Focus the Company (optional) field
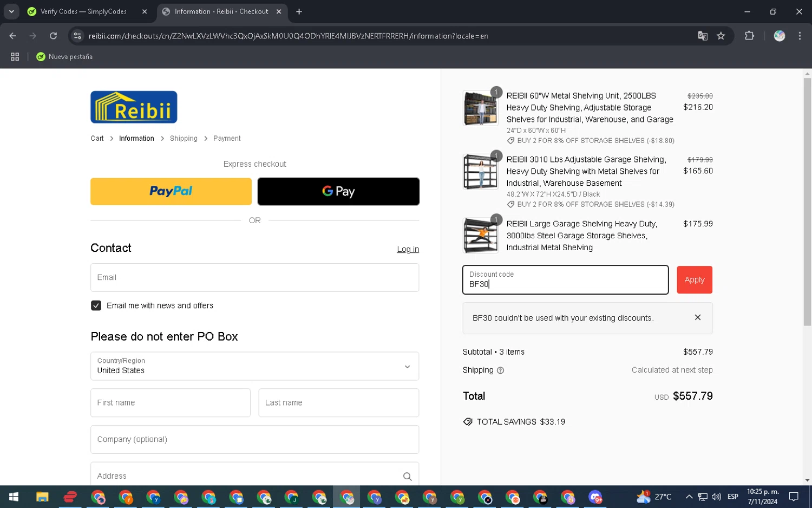This screenshot has width=812, height=508. click(254, 439)
